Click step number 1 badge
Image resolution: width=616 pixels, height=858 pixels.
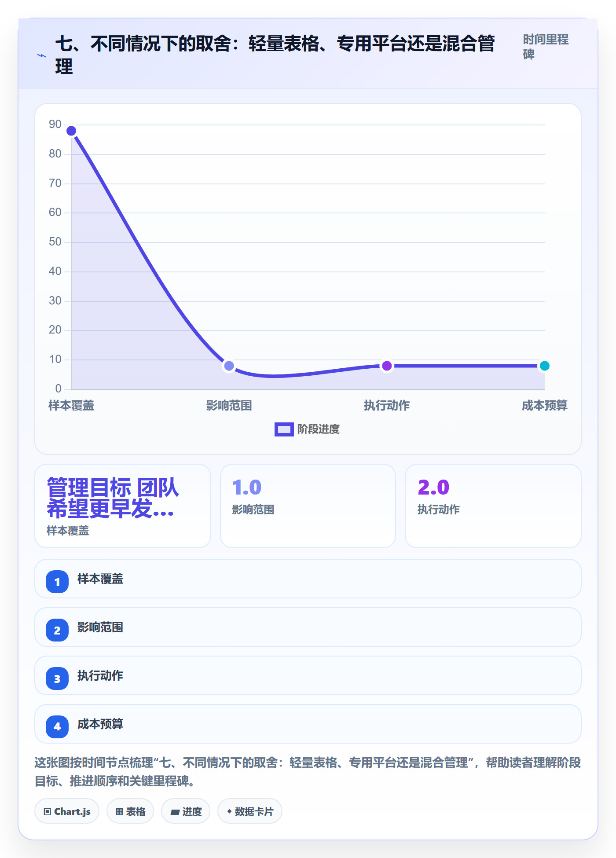pos(57,582)
